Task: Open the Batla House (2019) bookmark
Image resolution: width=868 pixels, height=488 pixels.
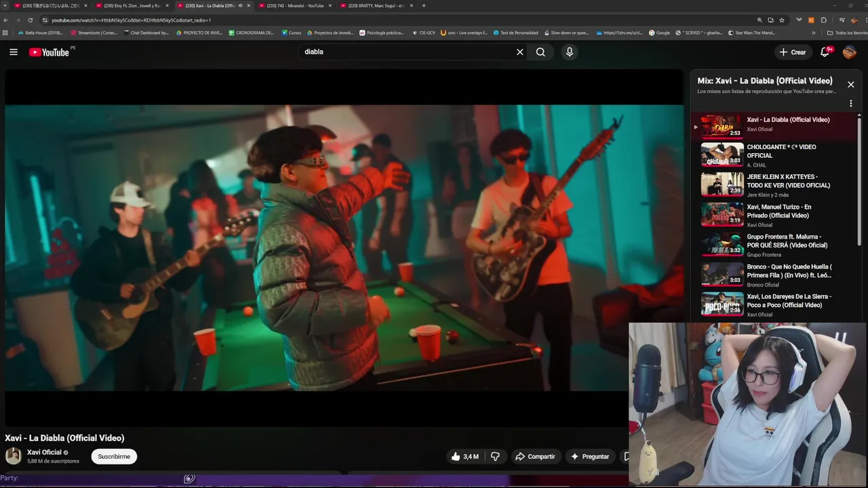Action: [41, 33]
